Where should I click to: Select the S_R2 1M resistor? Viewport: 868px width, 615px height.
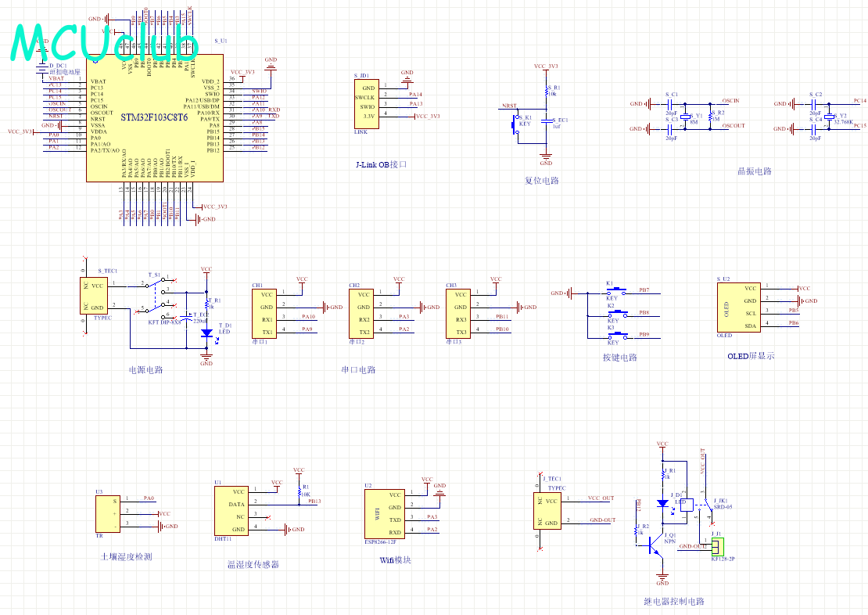(711, 117)
